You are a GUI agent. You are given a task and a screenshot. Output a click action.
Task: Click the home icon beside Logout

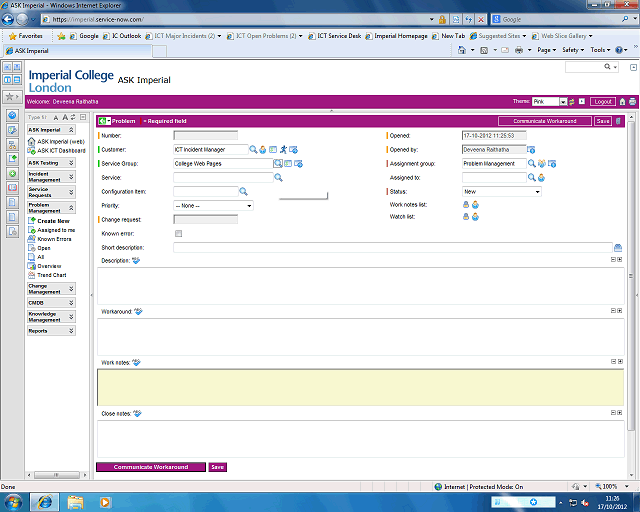[622, 102]
